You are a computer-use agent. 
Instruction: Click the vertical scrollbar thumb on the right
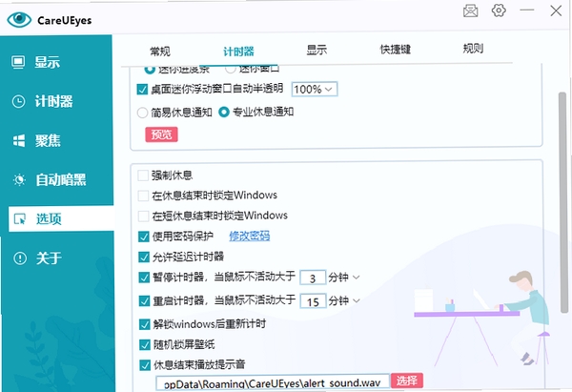click(563, 202)
